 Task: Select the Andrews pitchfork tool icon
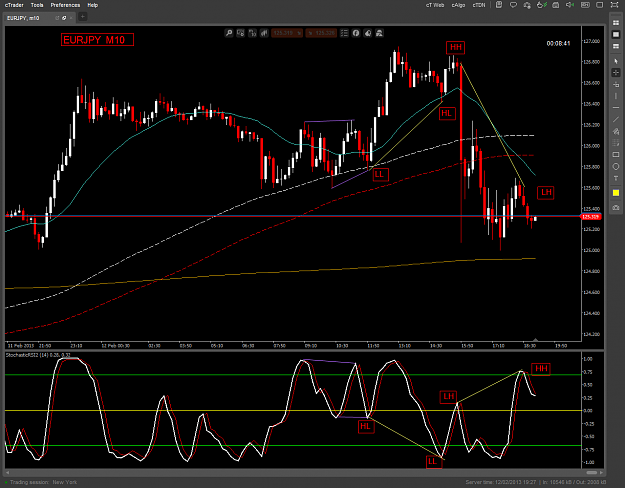(616, 131)
